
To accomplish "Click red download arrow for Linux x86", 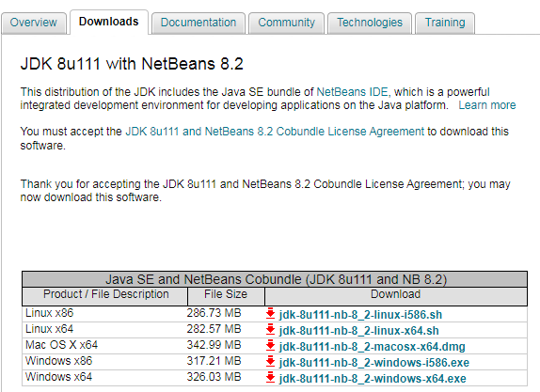I will 270,314.
